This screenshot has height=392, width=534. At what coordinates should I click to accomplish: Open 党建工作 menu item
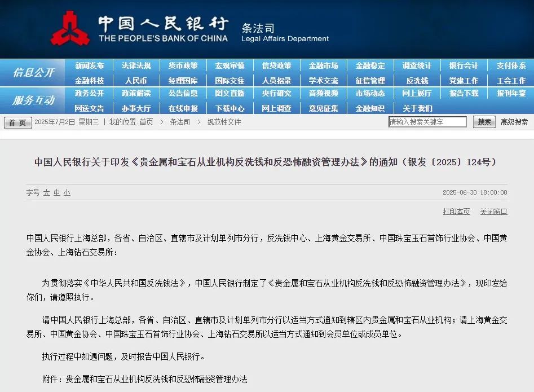point(464,81)
